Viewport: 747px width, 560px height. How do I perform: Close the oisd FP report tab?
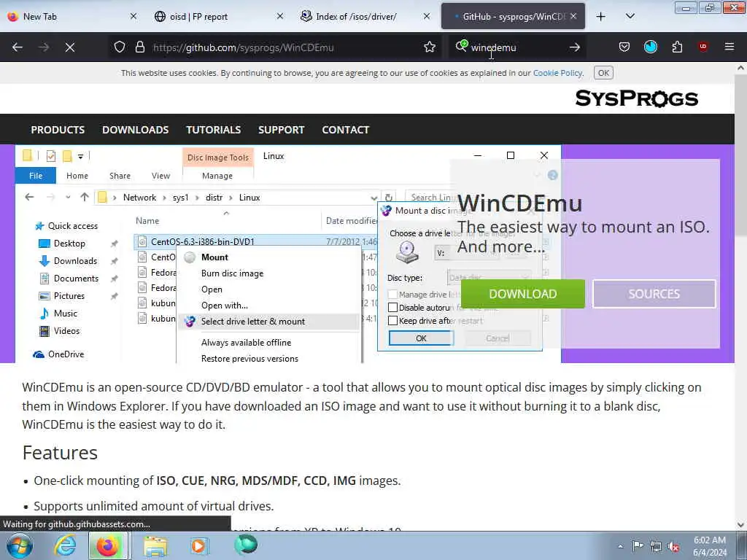(280, 16)
